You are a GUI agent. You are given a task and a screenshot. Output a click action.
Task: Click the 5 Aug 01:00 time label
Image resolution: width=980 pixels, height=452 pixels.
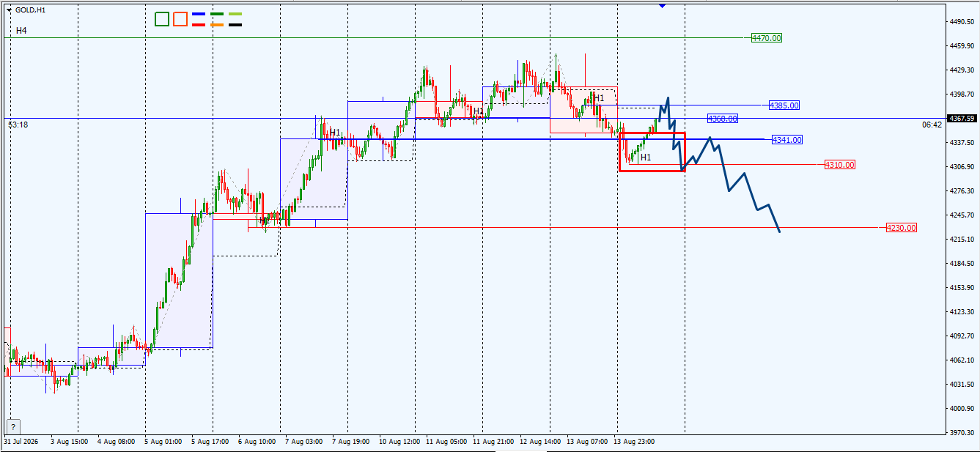click(163, 442)
